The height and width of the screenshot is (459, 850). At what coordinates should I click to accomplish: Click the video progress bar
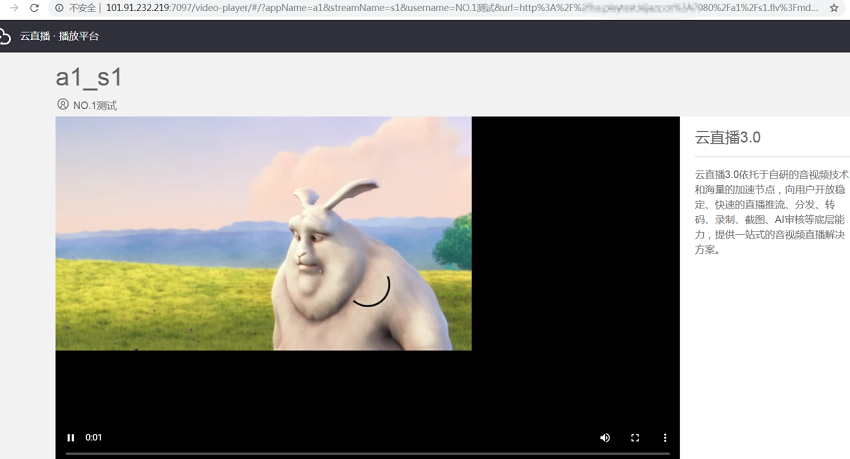[368, 453]
